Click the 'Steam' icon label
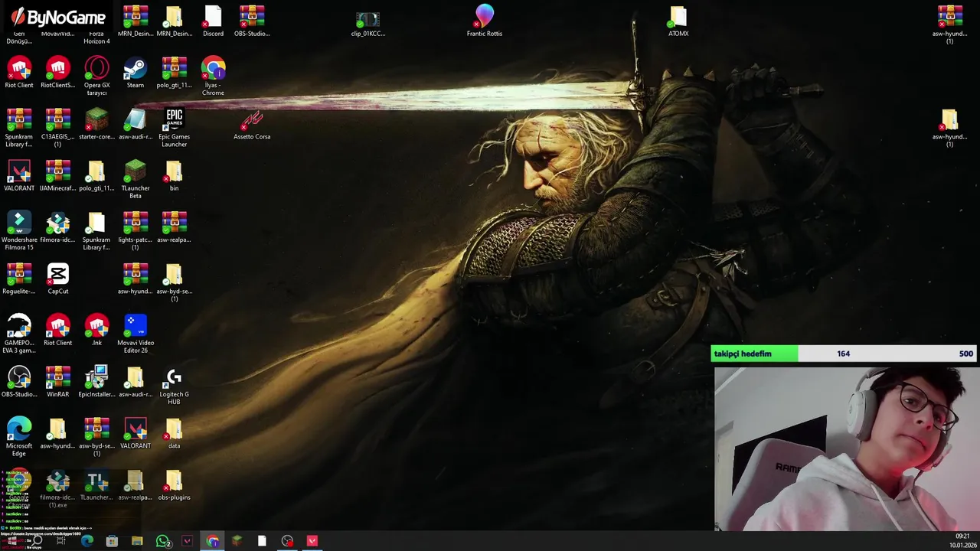This screenshot has height=551, width=980. coord(136,85)
